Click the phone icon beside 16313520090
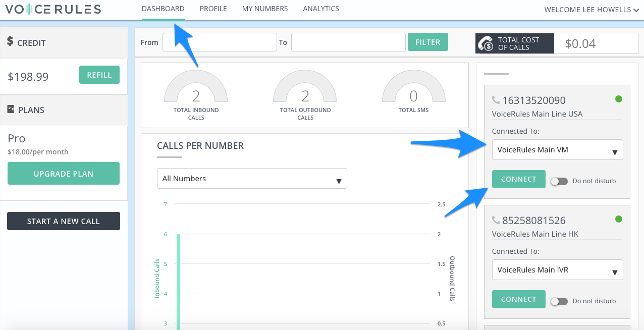 [496, 100]
